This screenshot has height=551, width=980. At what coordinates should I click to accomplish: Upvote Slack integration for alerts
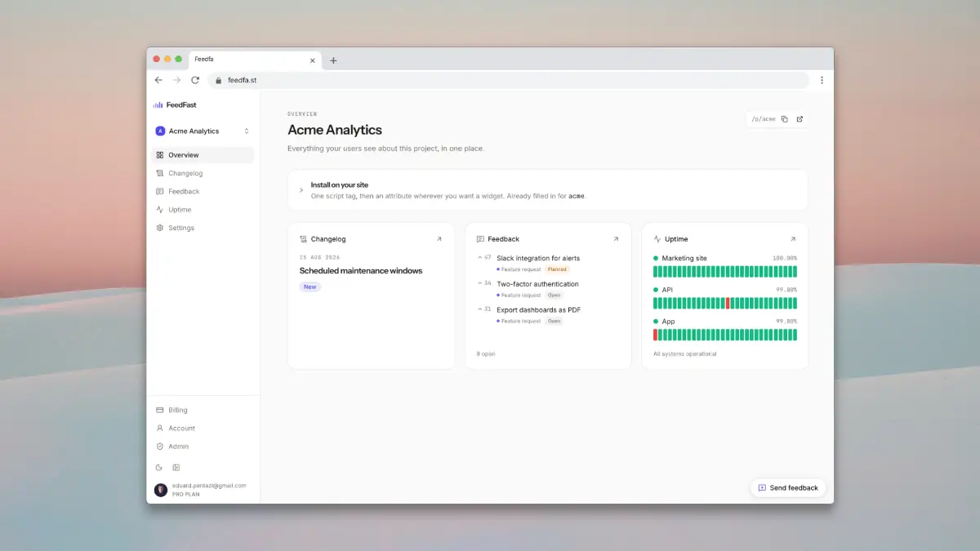point(483,258)
